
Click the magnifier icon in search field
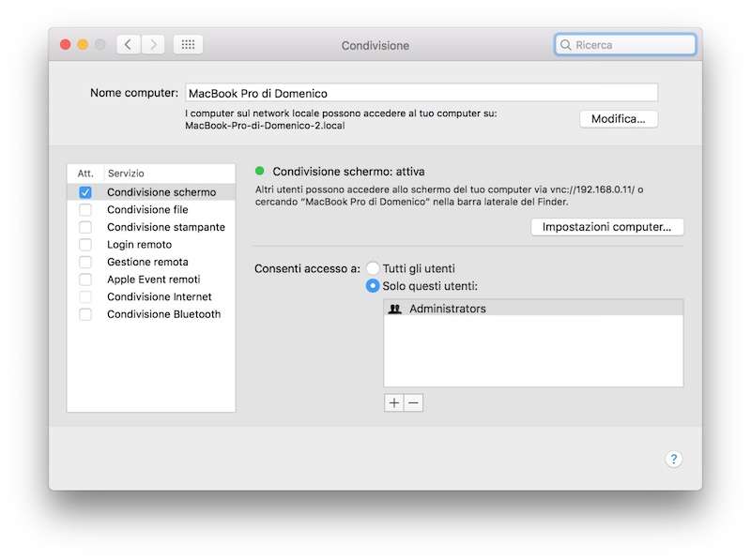[x=566, y=45]
